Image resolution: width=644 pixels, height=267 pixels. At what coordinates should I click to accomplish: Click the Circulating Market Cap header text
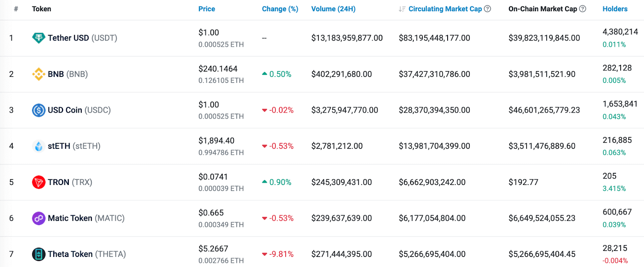[x=445, y=9]
